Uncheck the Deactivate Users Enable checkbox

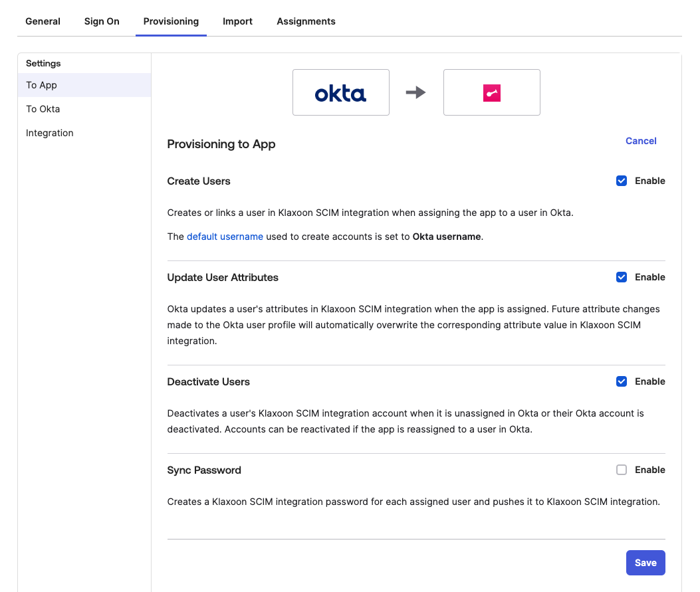coord(622,381)
